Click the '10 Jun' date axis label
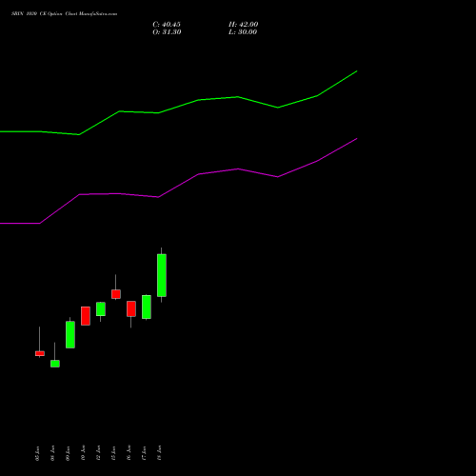Image resolution: width=476 pixels, height=476 pixels. 83,453
